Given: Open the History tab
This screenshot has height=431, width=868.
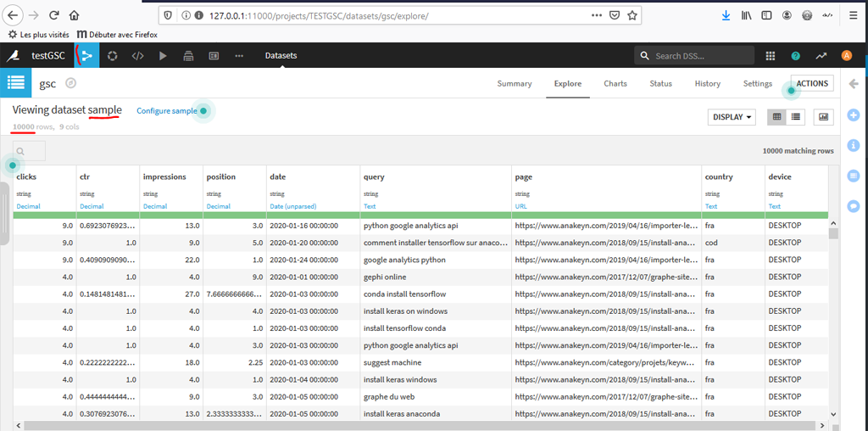Looking at the screenshot, I should [x=708, y=84].
